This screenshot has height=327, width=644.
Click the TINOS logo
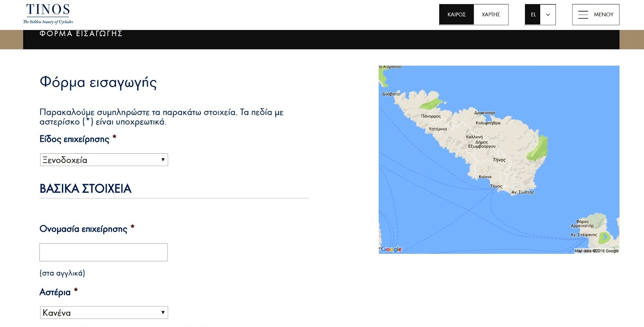click(x=48, y=14)
